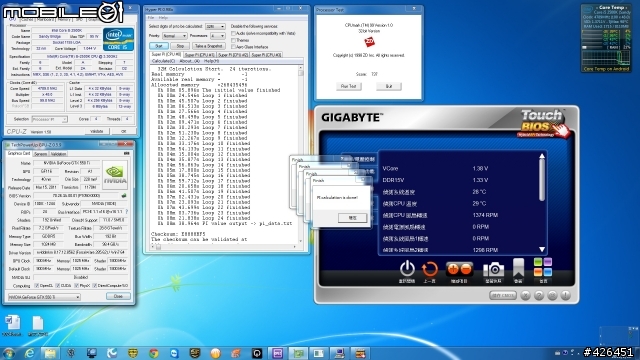Toggle the Aero Glass Interface checkbox
This screenshot has height=360, width=640.
[233, 47]
